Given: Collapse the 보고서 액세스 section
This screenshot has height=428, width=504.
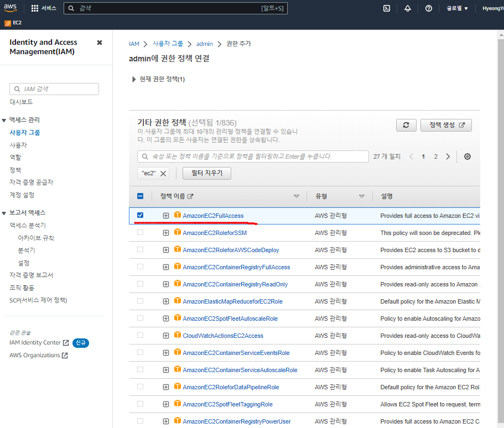Looking at the screenshot, I should pyautogui.click(x=4, y=213).
